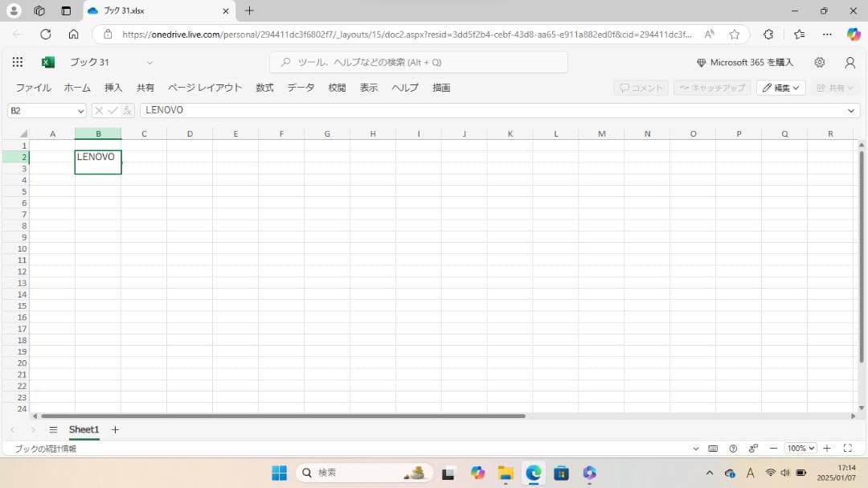Click the keyboard shortcuts icon in status bar

pyautogui.click(x=714, y=448)
